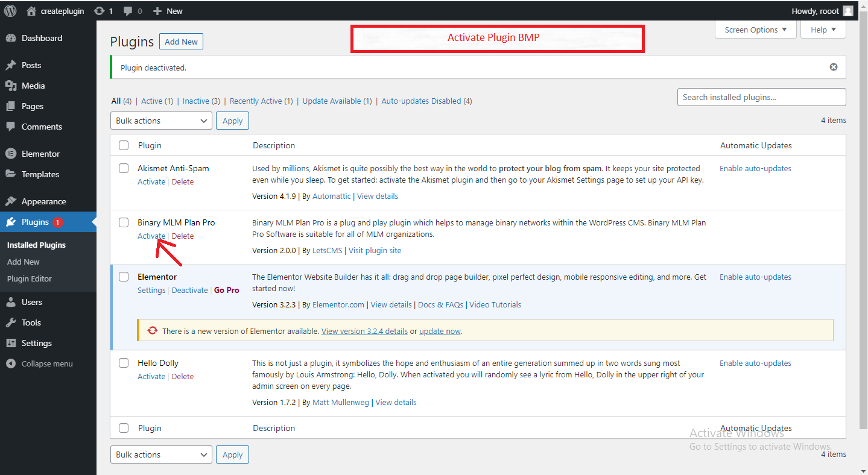Image resolution: width=868 pixels, height=475 pixels.
Task: Click the Collapse menu icon
Action: tap(10, 363)
